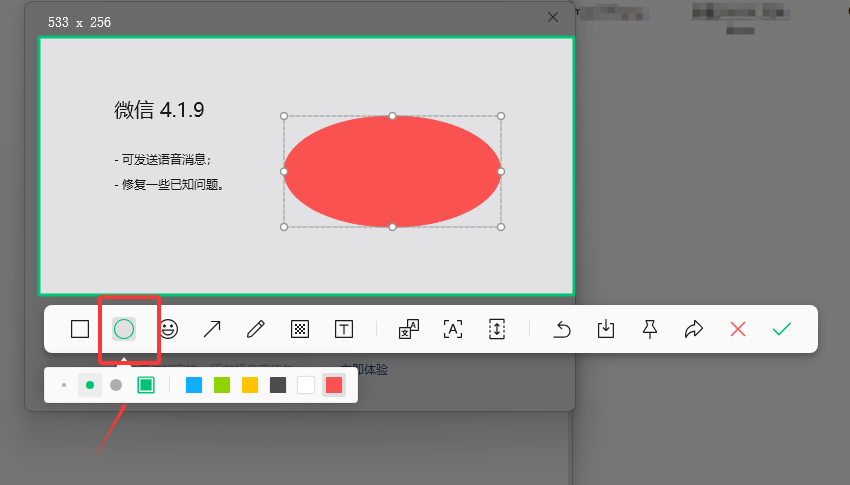Cancel the screenshot with red X
The width and height of the screenshot is (850, 485).
click(738, 329)
